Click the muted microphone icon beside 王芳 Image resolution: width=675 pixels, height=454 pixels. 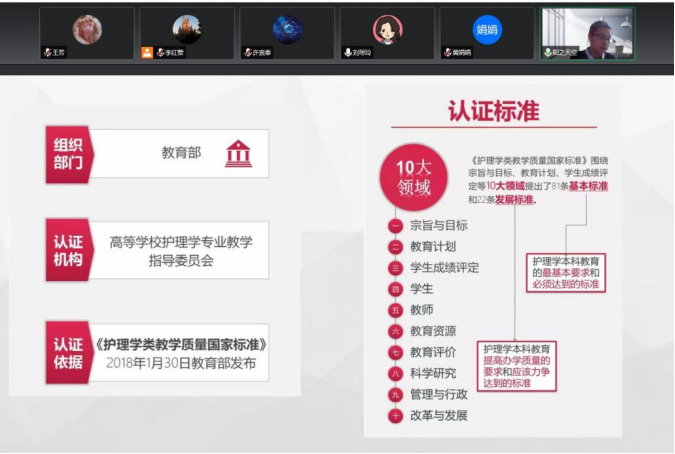tap(47, 52)
